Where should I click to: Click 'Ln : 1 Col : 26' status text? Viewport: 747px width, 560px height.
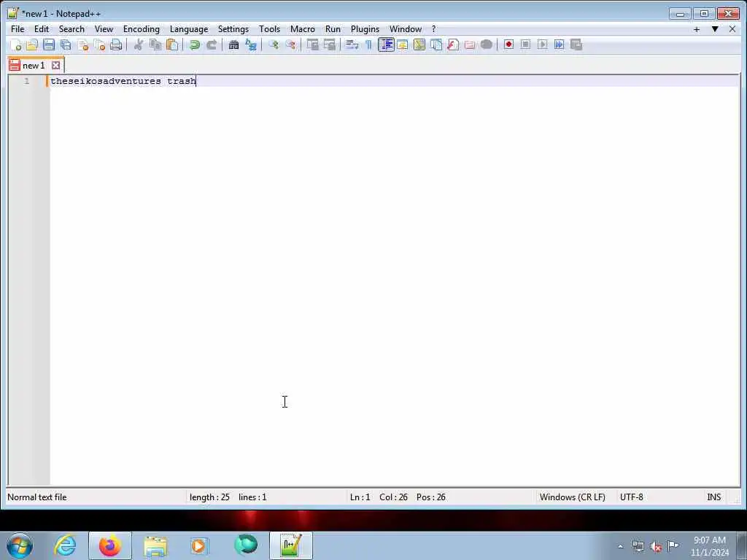[x=379, y=497]
